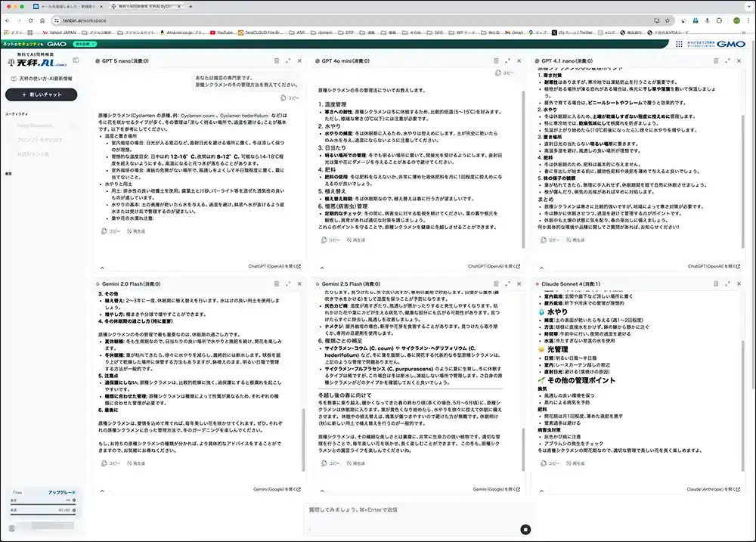The image size is (756, 542).
Task: Expand the chevron below the GPT 4.1 nano panel
Action: tap(538, 266)
